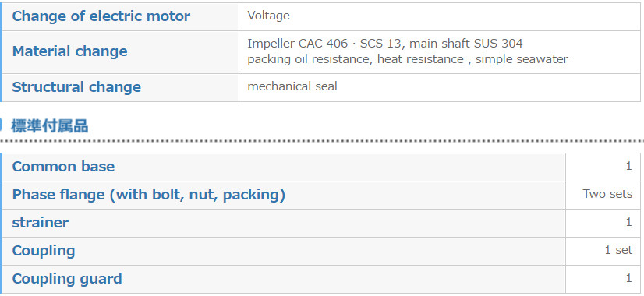Click the blue bullet icon beside 標準付属品
The height and width of the screenshot is (296, 644).
pos(2,125)
